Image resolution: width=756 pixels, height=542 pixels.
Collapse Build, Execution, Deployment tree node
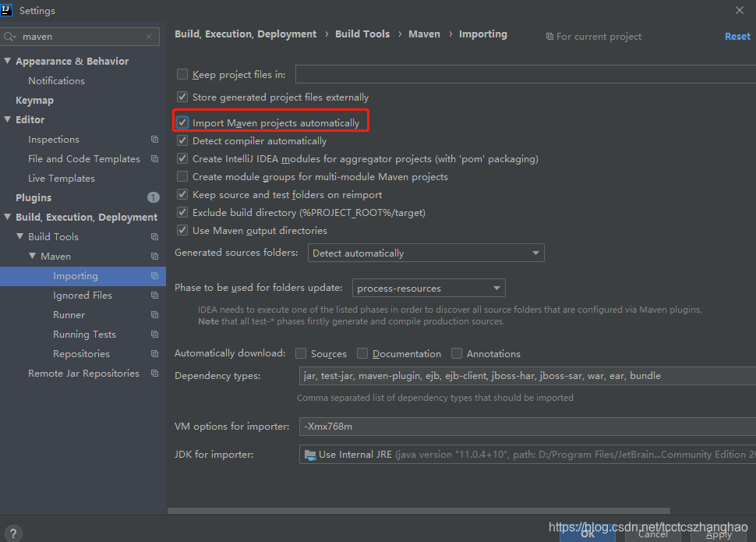coord(7,217)
